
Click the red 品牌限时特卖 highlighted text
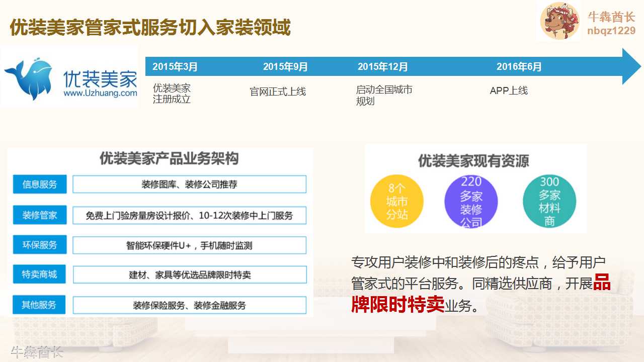click(x=480, y=294)
